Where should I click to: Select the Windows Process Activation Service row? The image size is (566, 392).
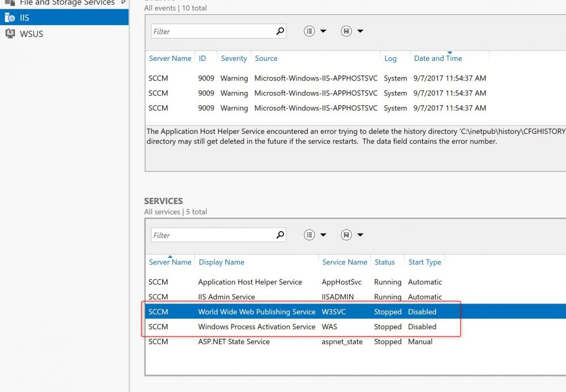pos(288,326)
